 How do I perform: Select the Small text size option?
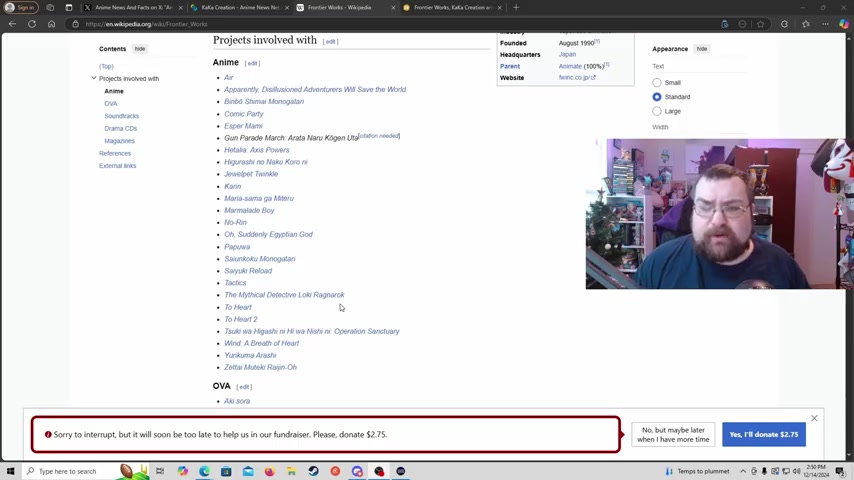pos(657,82)
